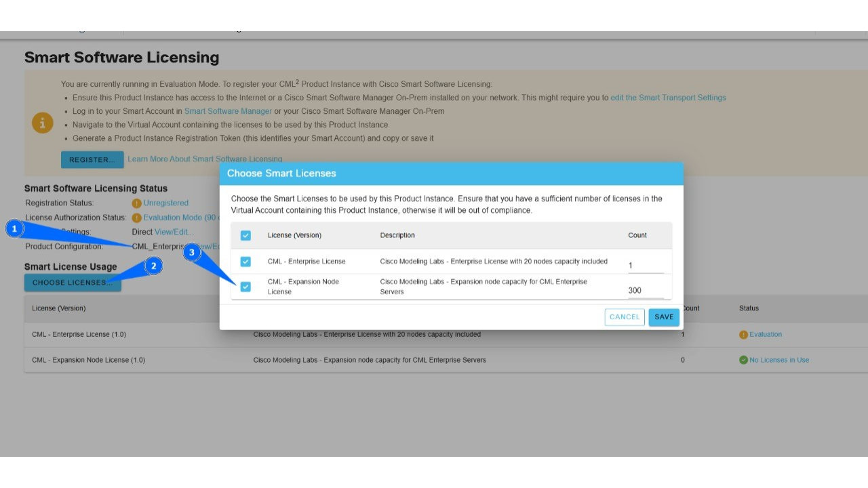
Task: Follow edit the Smart Transport Settings link
Action: click(668, 98)
